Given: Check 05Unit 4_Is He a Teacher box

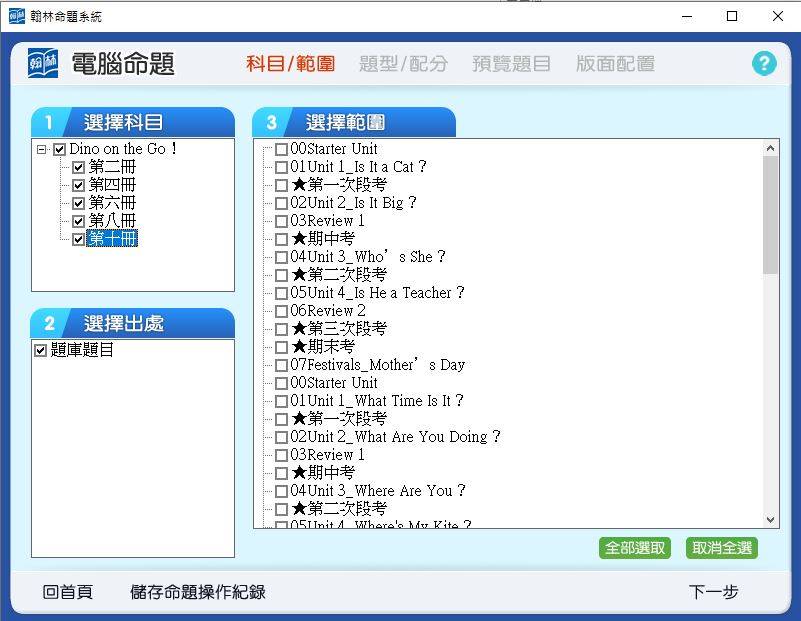Looking at the screenshot, I should pos(281,293).
